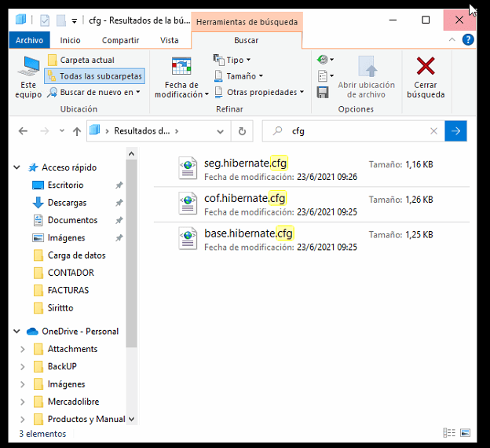
Task: Click the refresh button beside address bar
Action: (x=243, y=131)
